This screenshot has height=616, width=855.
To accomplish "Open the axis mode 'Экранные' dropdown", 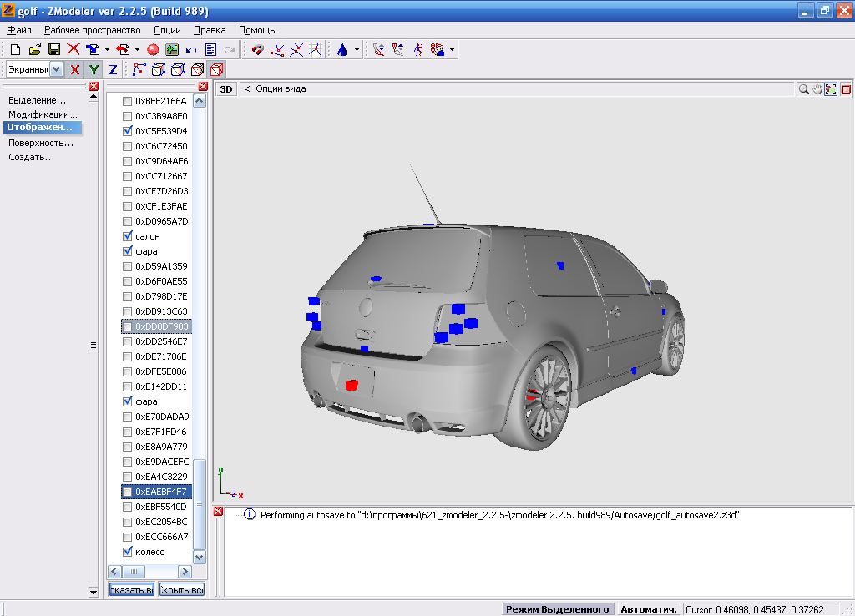I will click(x=56, y=69).
